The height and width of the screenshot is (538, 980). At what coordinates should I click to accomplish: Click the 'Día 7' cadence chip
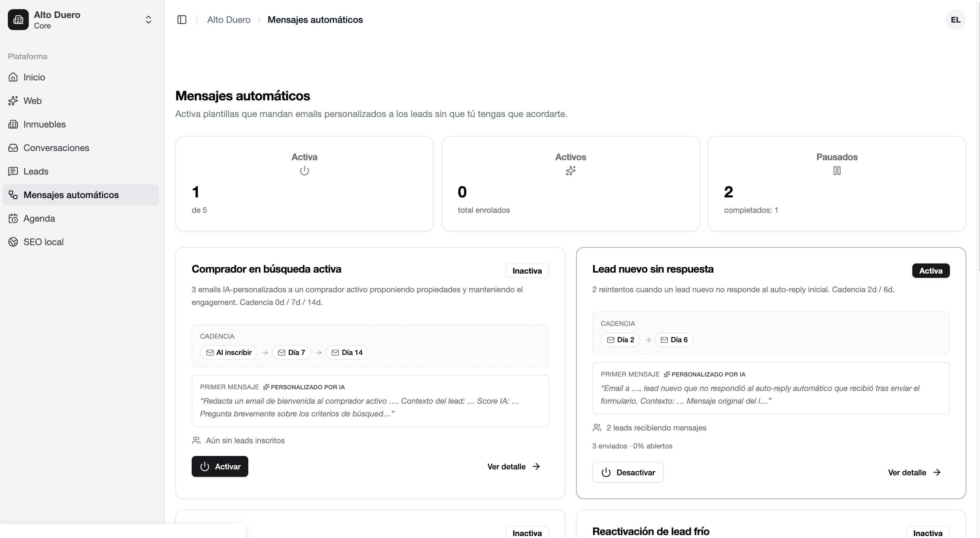point(291,352)
